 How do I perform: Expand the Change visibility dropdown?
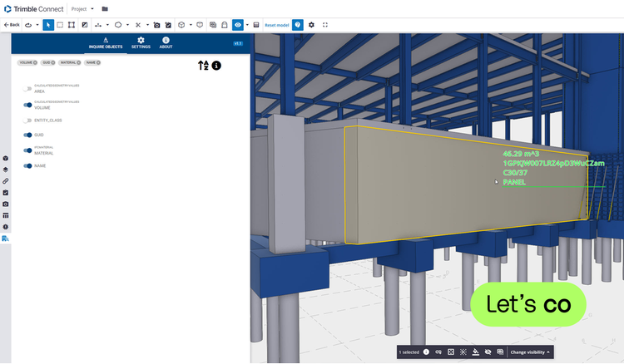[x=530, y=352]
